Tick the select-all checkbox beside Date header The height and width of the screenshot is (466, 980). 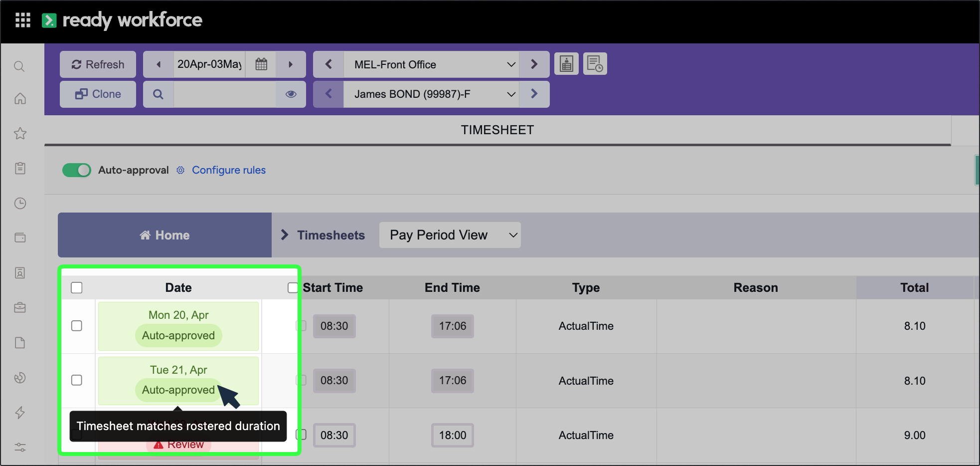[x=77, y=288]
